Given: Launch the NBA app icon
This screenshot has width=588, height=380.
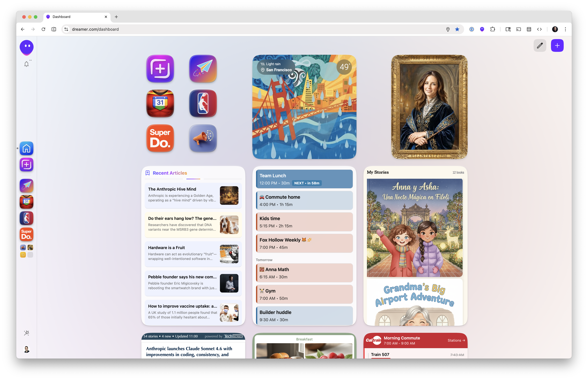Looking at the screenshot, I should (203, 103).
